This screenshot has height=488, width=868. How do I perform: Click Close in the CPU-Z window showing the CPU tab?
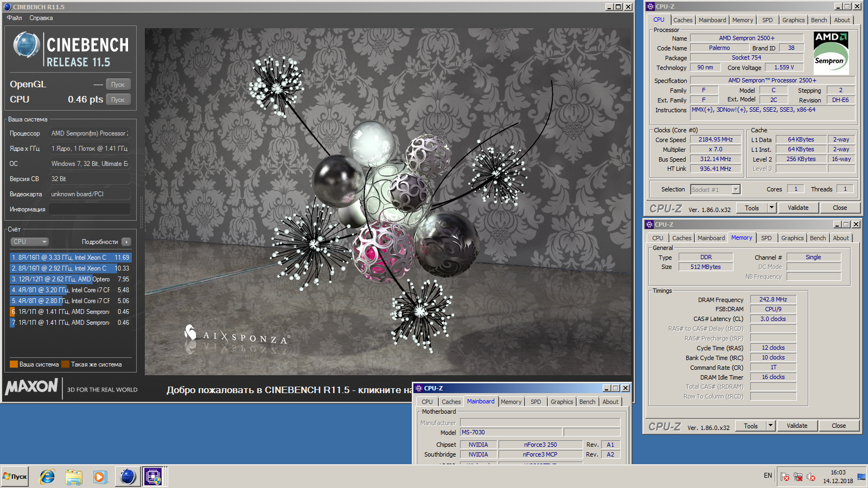coord(840,208)
